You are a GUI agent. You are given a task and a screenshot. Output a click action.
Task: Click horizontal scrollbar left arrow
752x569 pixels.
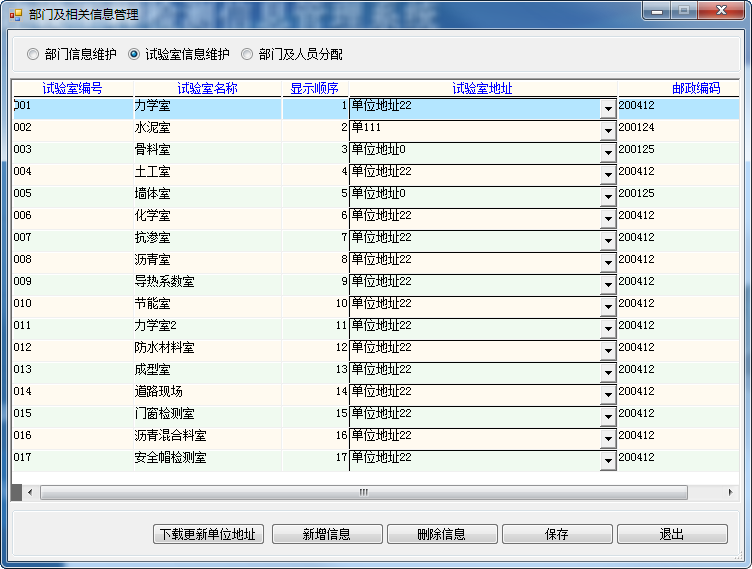point(30,492)
